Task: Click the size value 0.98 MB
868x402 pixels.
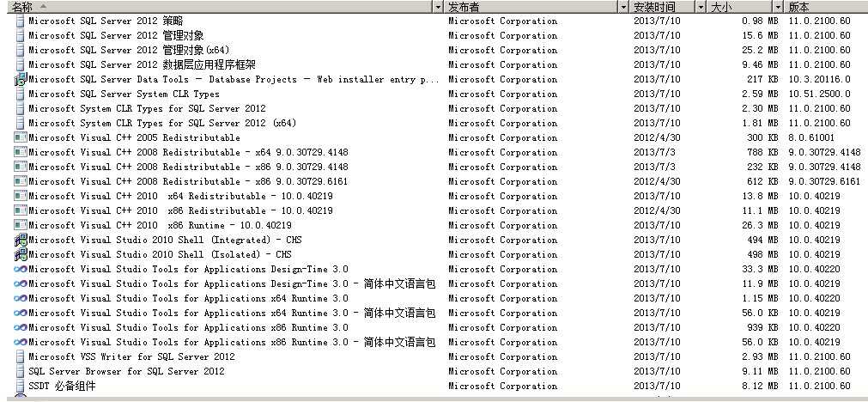Action: (760, 21)
